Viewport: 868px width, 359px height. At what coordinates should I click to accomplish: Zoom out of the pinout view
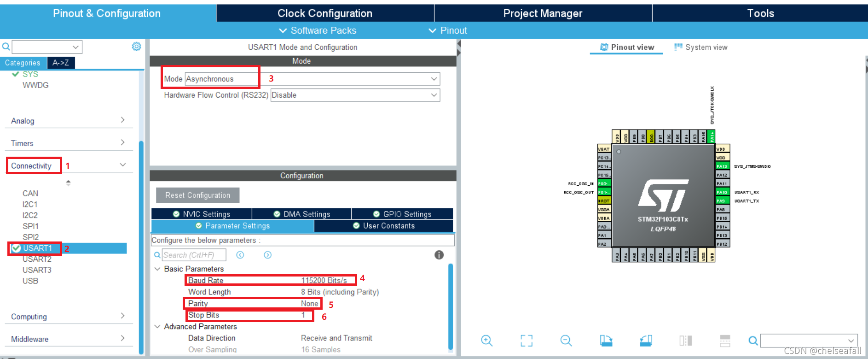click(566, 341)
